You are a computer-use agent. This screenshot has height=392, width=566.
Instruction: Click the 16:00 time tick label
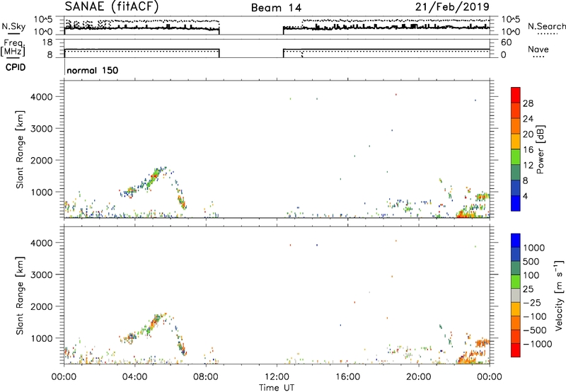tap(347, 377)
